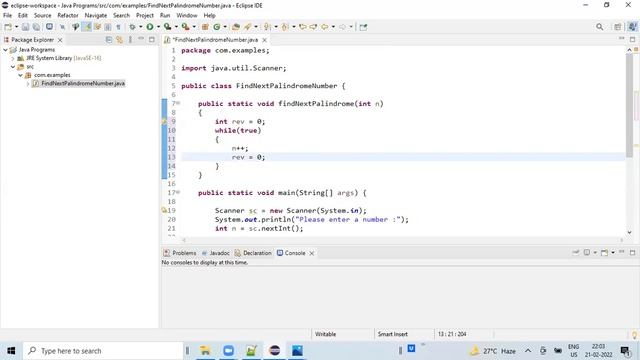
Task: Open the Debug dropdown arrow
Action: (x=140, y=27)
